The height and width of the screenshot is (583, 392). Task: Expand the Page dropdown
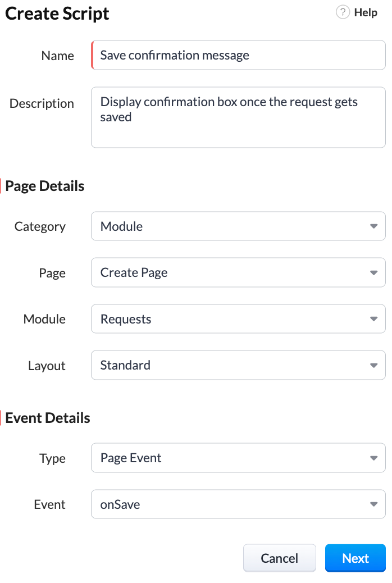tap(374, 272)
